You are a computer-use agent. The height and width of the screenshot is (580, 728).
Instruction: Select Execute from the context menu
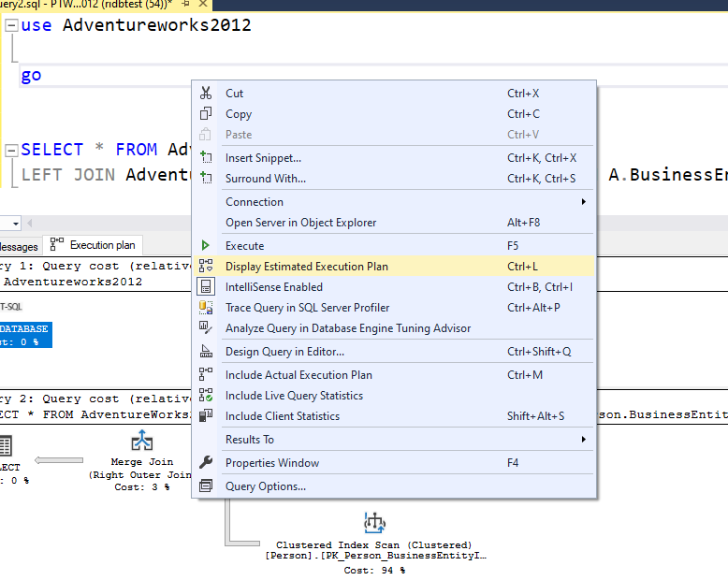(x=394, y=245)
